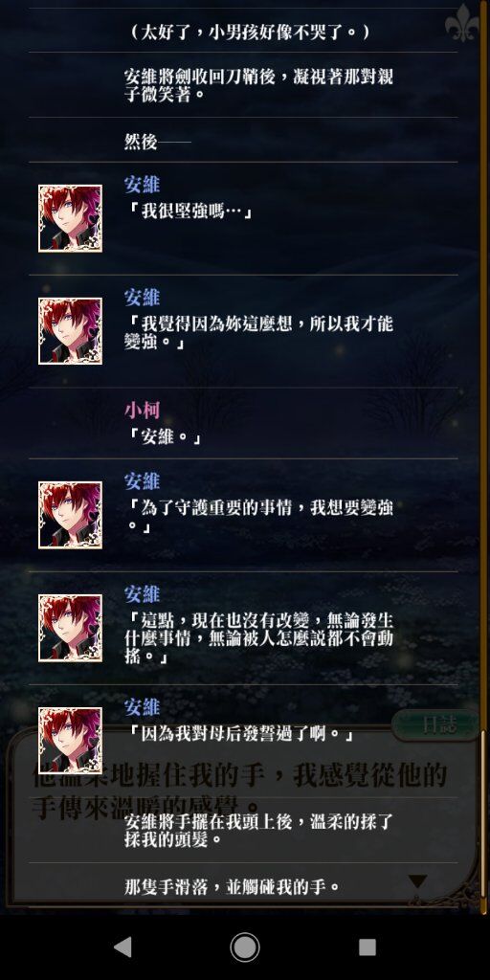Tap 安維's portrait beside 「因為我對母后發誓過了啊」

tap(70, 742)
